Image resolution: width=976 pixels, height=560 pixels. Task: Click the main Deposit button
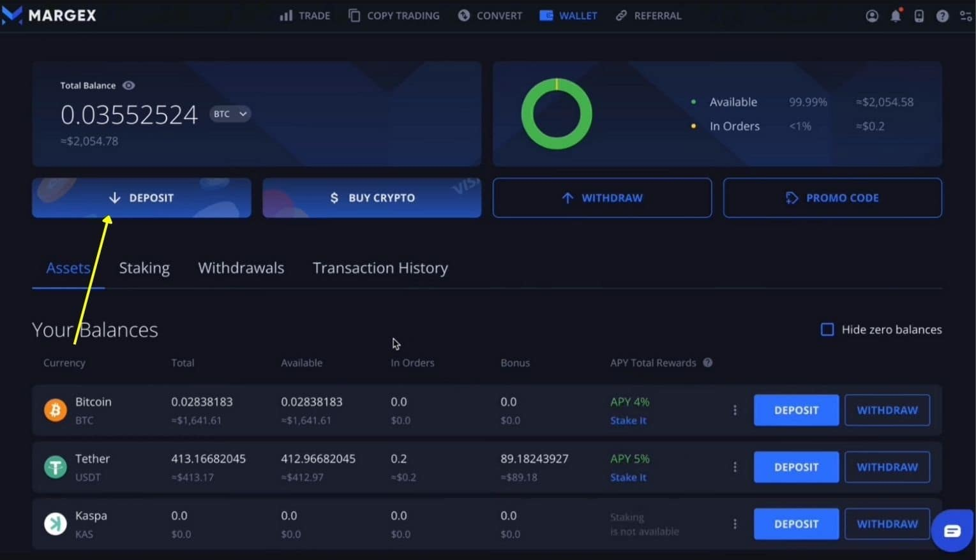click(141, 198)
